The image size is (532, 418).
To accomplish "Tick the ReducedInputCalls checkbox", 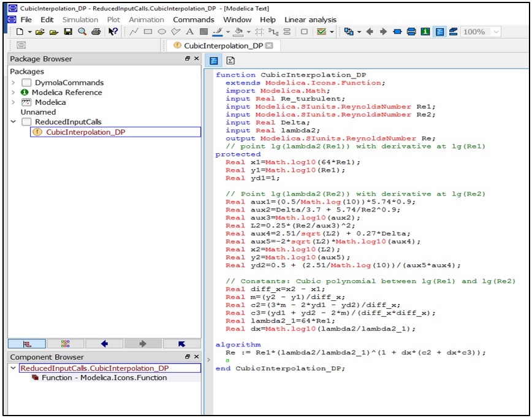I will point(26,121).
